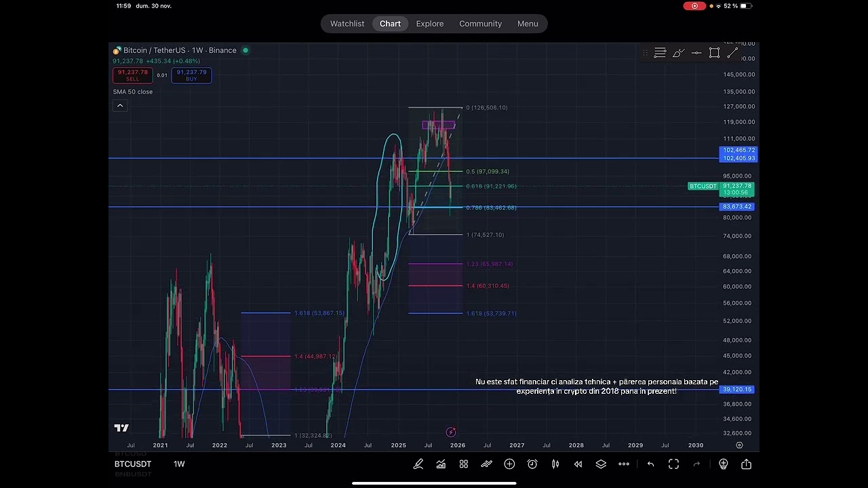Click the 83,673.42 price line label

pos(737,207)
